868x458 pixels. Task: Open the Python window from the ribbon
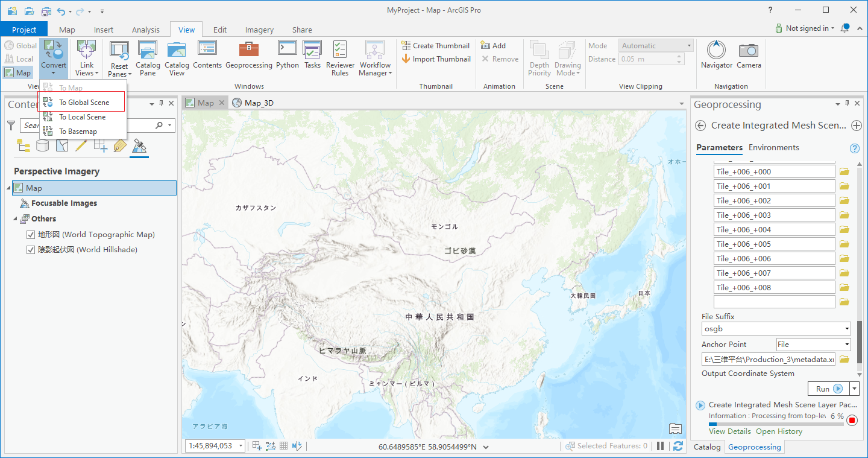287,57
